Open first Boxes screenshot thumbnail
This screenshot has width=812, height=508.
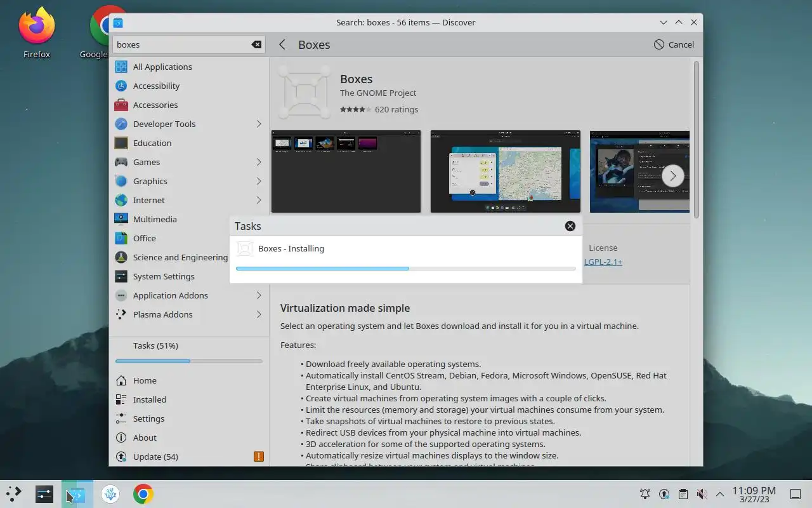click(346, 171)
